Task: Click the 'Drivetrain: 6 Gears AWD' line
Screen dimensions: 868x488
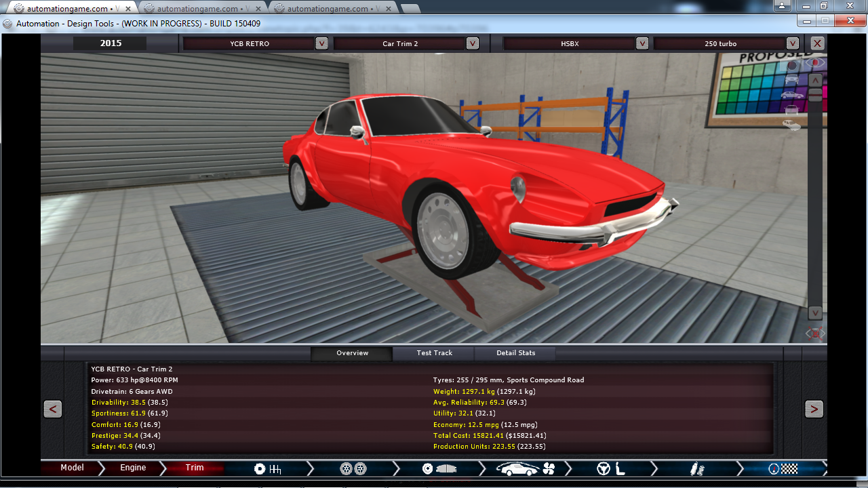Action: point(132,391)
